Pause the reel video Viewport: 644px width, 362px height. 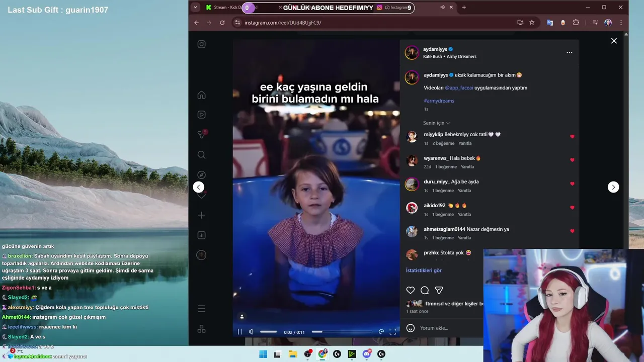(240, 332)
